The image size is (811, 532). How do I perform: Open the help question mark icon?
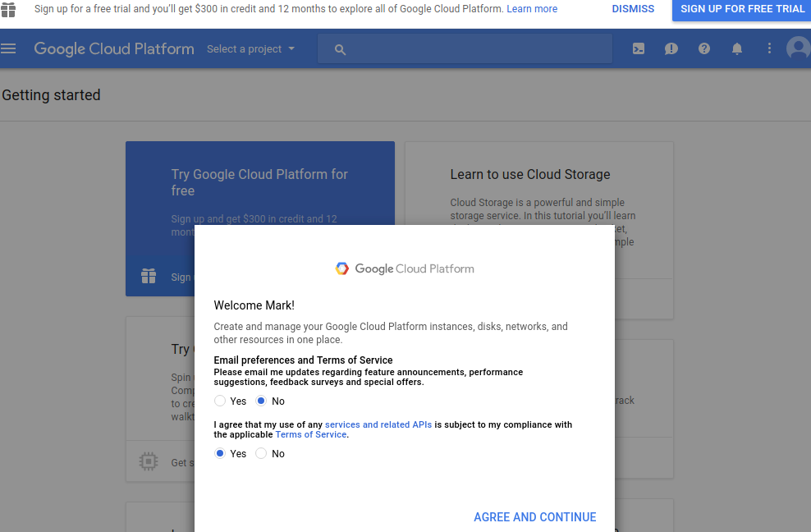(x=704, y=48)
